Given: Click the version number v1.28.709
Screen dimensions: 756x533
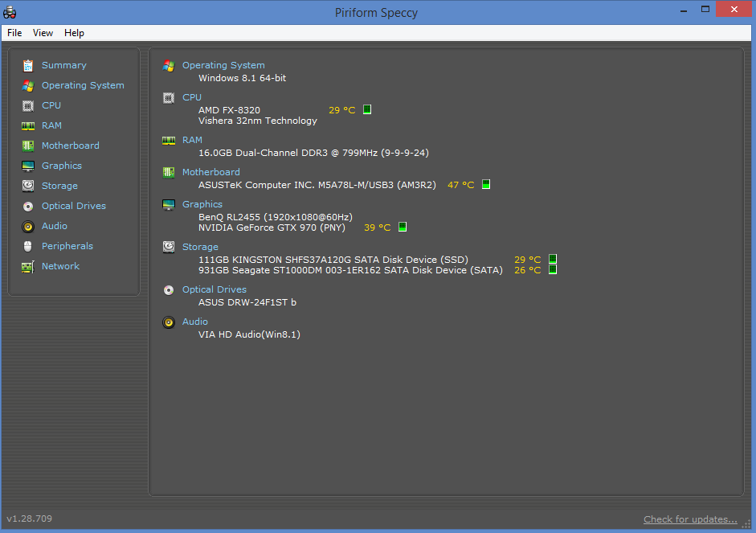Looking at the screenshot, I should 30,519.
